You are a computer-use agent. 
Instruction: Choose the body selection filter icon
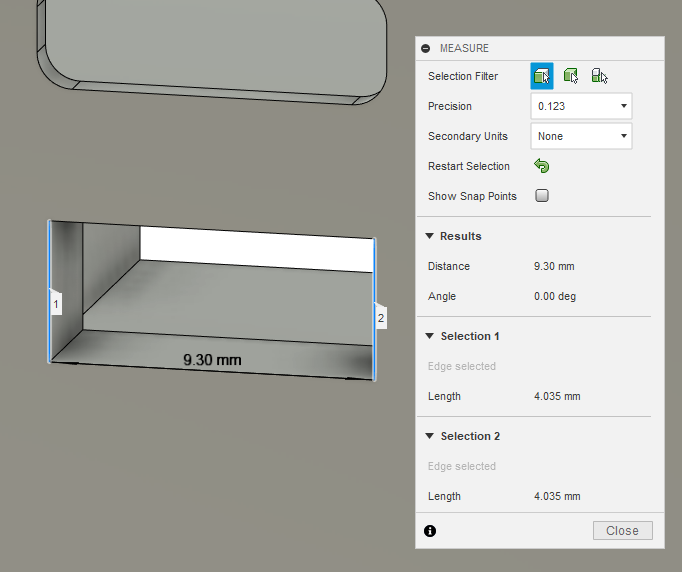[x=571, y=76]
